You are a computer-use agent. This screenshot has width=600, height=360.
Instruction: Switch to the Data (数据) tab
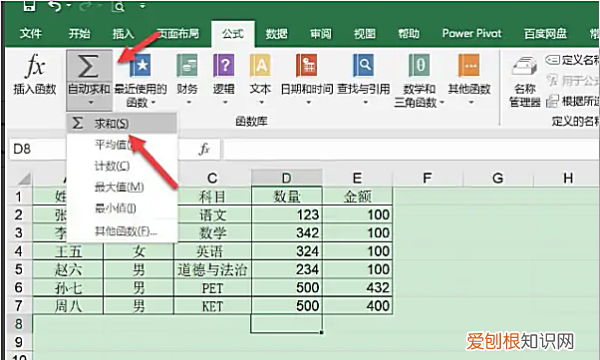(277, 34)
